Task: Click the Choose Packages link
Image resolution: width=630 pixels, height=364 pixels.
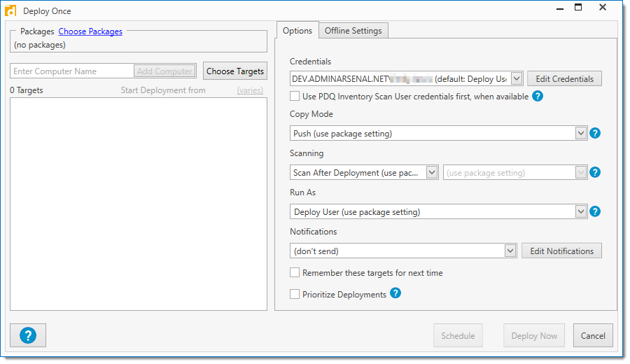Action: tap(90, 31)
